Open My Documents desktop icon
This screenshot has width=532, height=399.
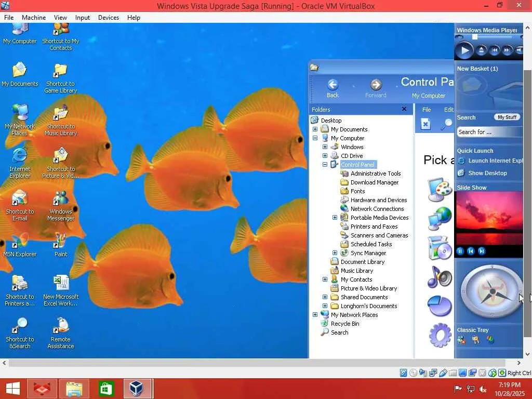point(20,75)
